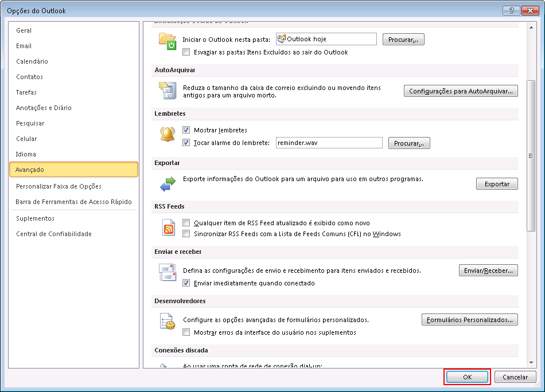Select Calendário in the sidebar
The height and width of the screenshot is (392, 545).
point(73,61)
